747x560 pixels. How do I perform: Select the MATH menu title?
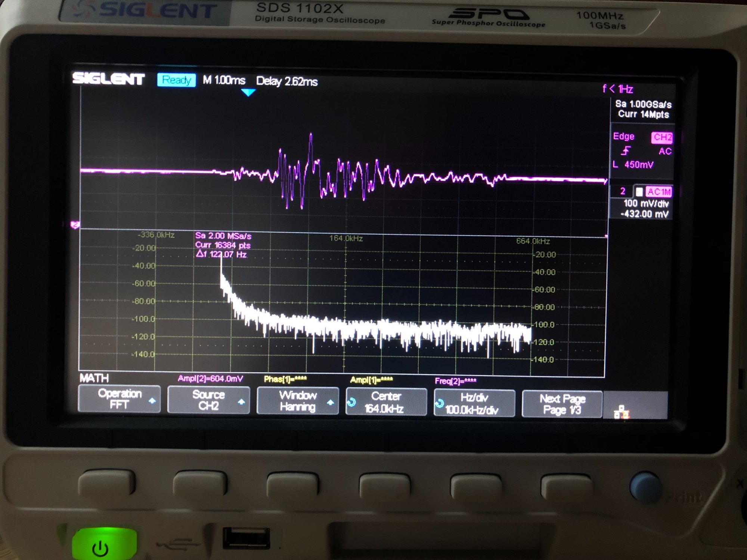click(94, 378)
